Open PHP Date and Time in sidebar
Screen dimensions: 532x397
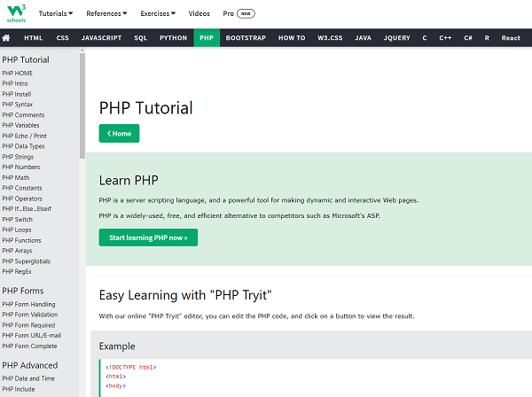pyautogui.click(x=28, y=378)
